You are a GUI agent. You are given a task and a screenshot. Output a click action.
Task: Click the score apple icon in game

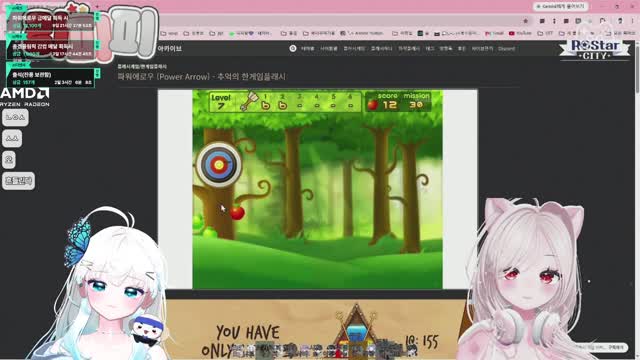pos(372,105)
